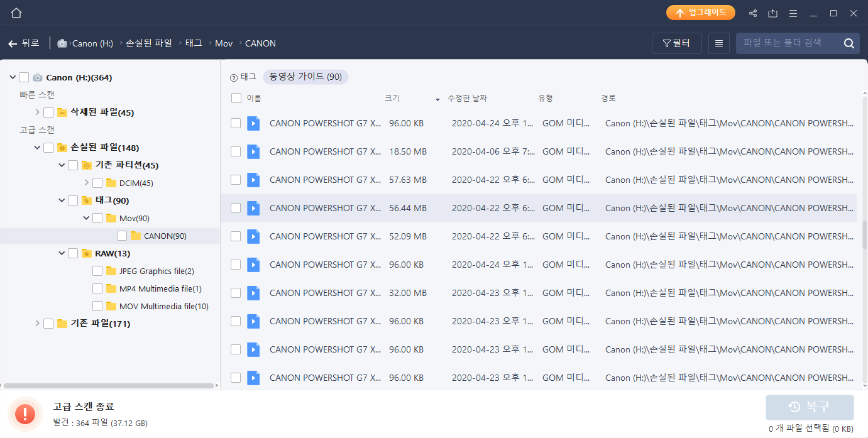Click the Canon camera drive breadcrumb icon
Screen dimensions: 868x438
[62, 43]
